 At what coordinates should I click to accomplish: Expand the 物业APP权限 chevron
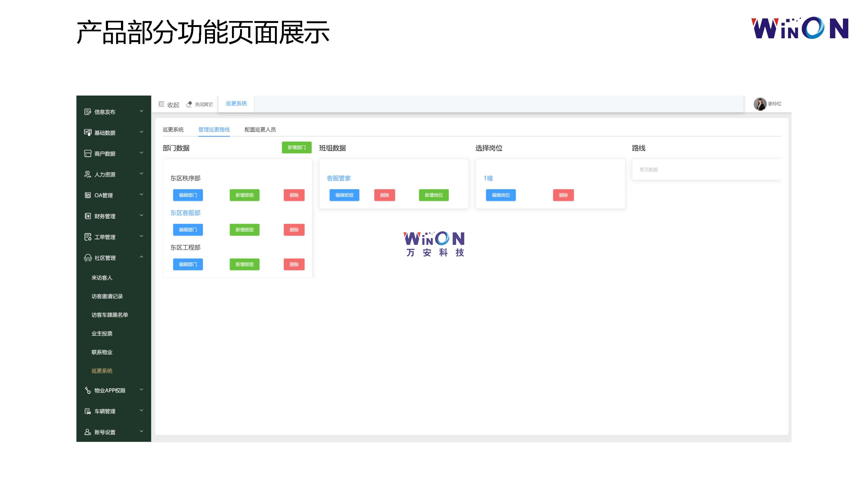tap(142, 390)
